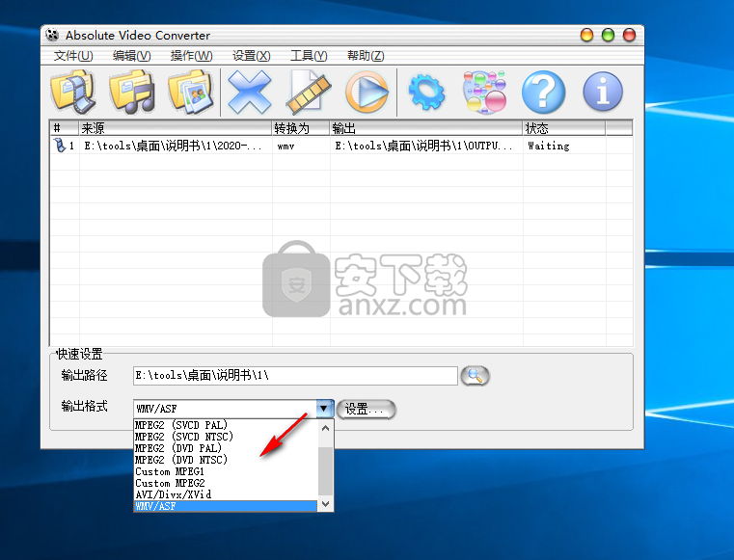Collapse the output format dropdown arrow
Image resolution: width=734 pixels, height=560 pixels.
pyautogui.click(x=324, y=409)
